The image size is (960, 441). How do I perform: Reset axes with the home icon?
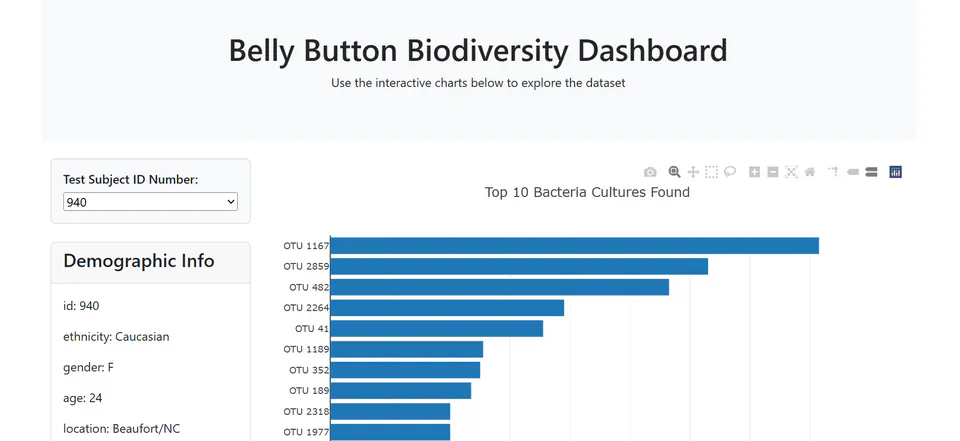[x=809, y=172]
